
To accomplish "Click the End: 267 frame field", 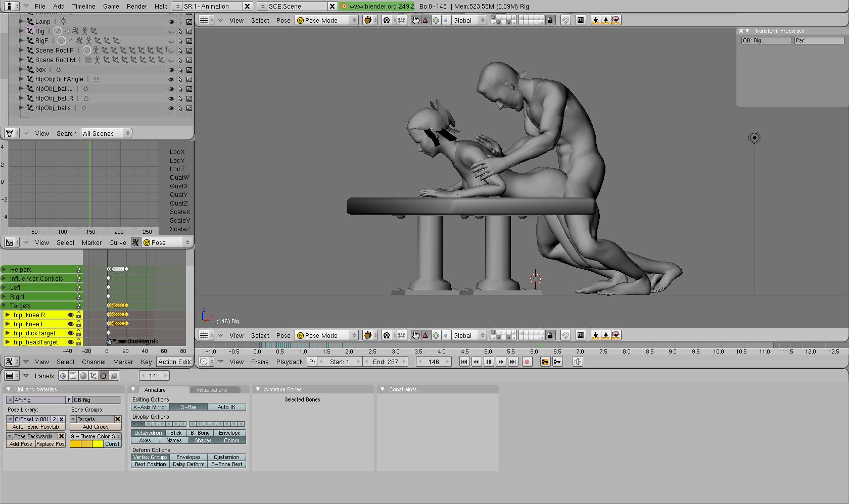I will click(386, 362).
